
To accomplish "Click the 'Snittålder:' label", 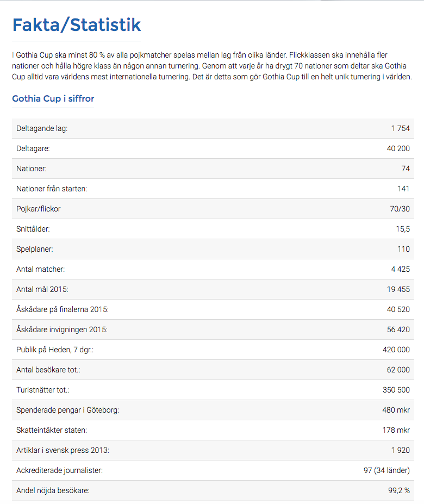I will (x=33, y=229).
